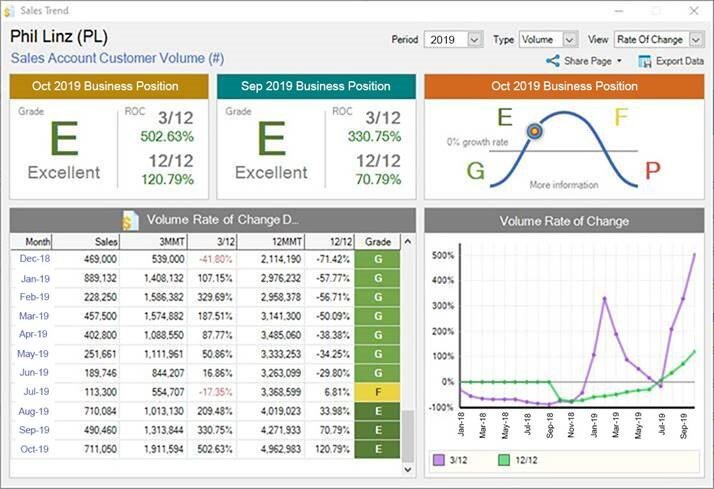Click the green 12/12 legend swatch
714x489 pixels.
point(505,459)
